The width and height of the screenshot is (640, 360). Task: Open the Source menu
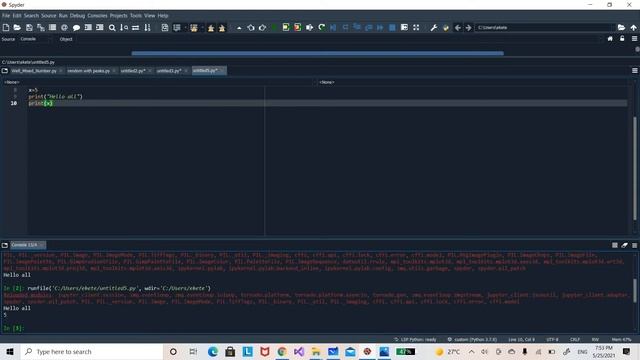pos(49,16)
